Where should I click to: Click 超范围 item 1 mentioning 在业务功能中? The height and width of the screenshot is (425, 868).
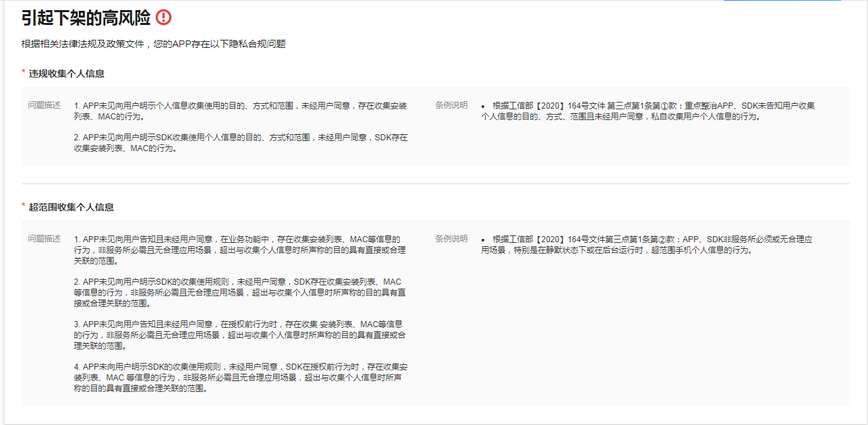(240, 250)
